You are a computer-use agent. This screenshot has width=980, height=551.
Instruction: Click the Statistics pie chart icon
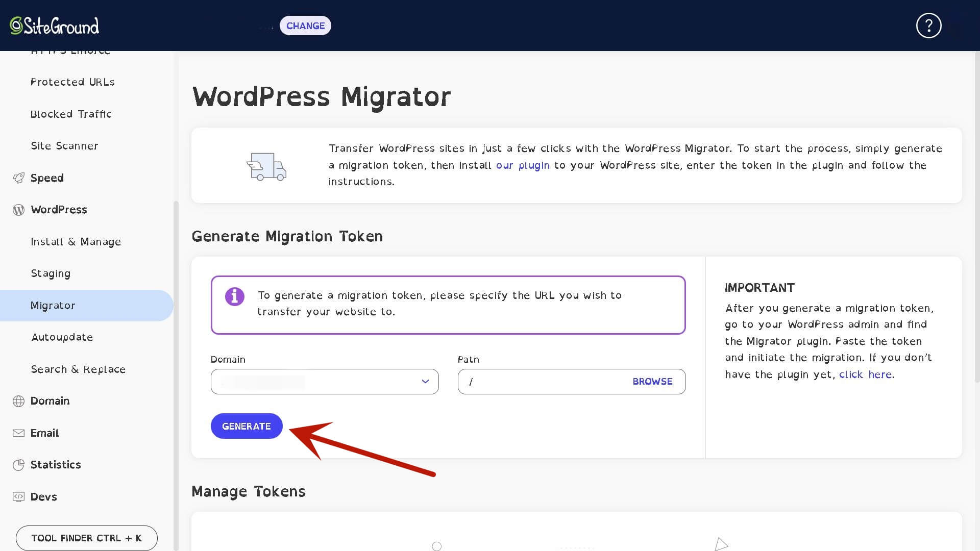click(18, 465)
